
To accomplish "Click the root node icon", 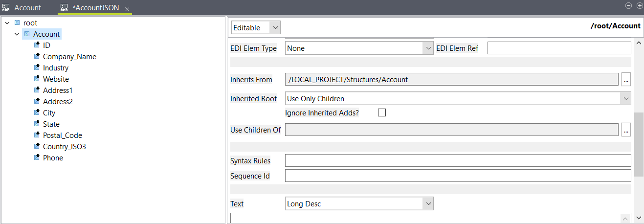I will click(x=17, y=23).
